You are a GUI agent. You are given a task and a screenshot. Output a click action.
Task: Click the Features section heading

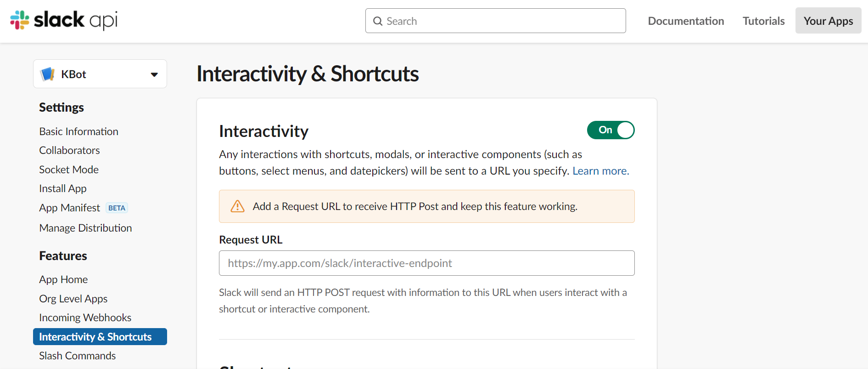[63, 256]
